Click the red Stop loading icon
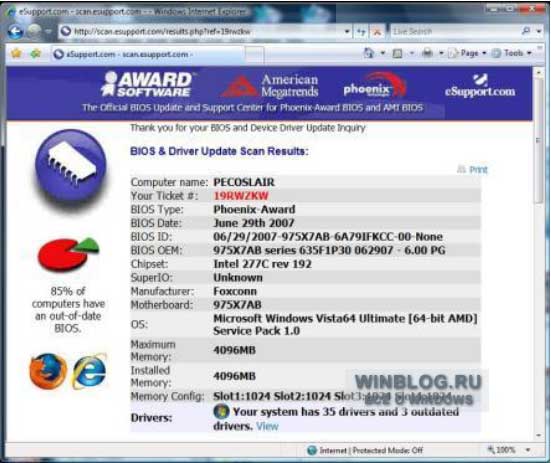The image size is (551, 463). [377, 32]
